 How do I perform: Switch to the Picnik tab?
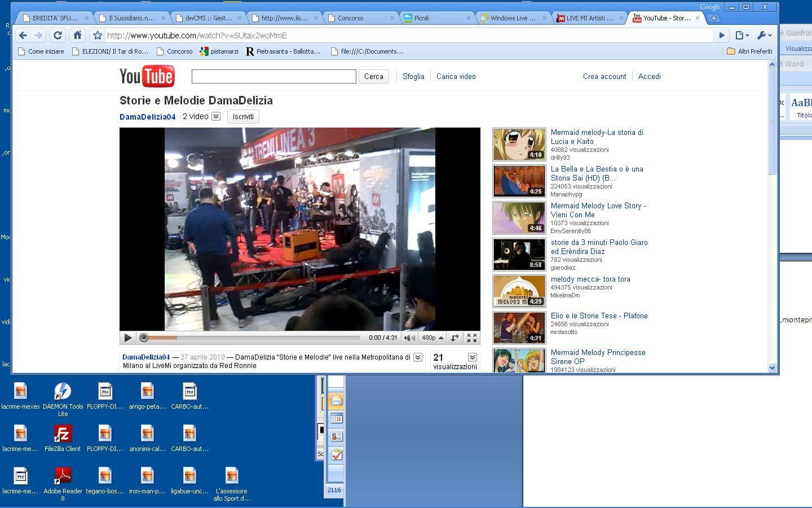tap(438, 18)
